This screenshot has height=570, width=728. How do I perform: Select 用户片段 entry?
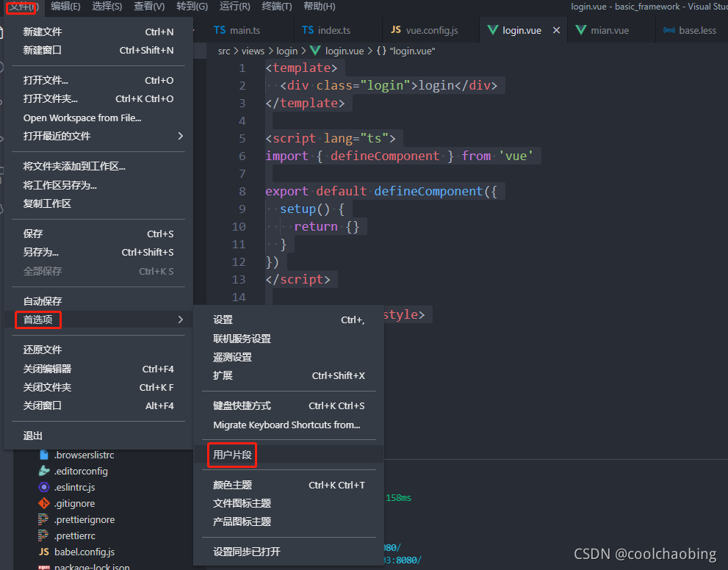click(x=289, y=455)
